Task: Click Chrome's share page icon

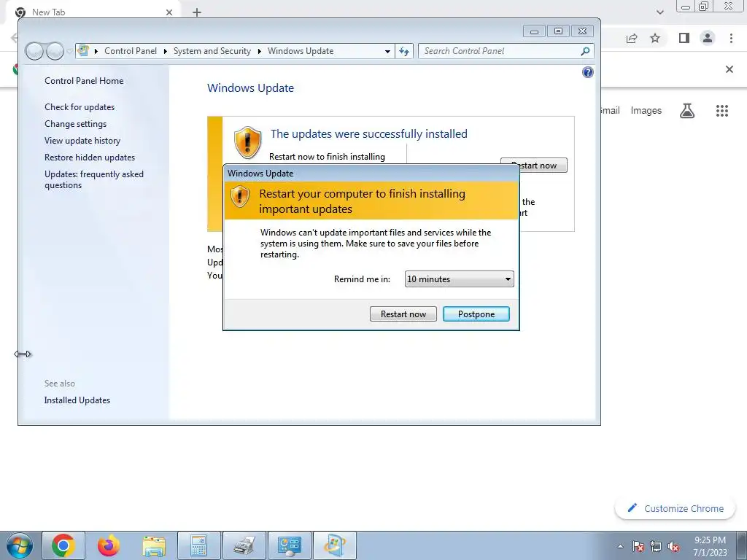Action: [632, 38]
